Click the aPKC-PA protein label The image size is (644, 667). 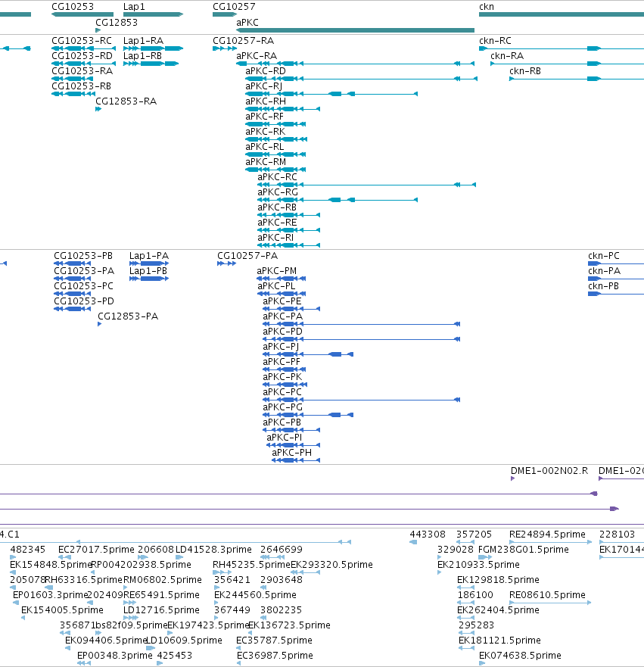pyautogui.click(x=283, y=316)
